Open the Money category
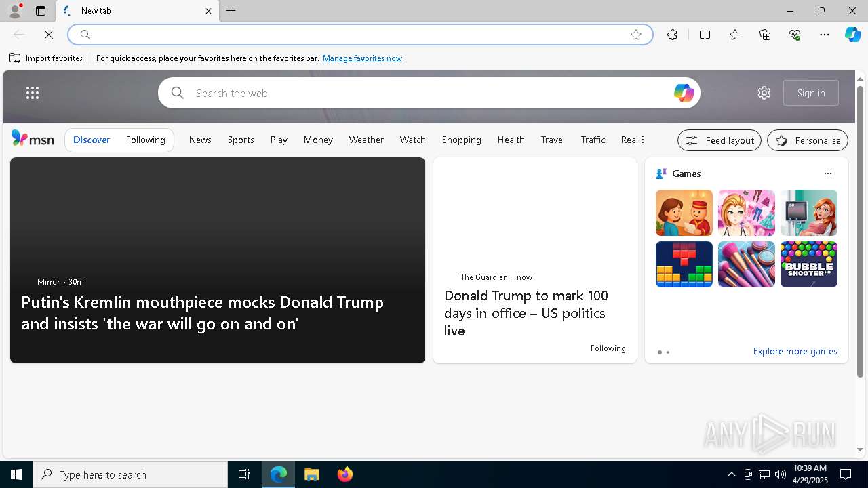This screenshot has width=868, height=488. [318, 140]
